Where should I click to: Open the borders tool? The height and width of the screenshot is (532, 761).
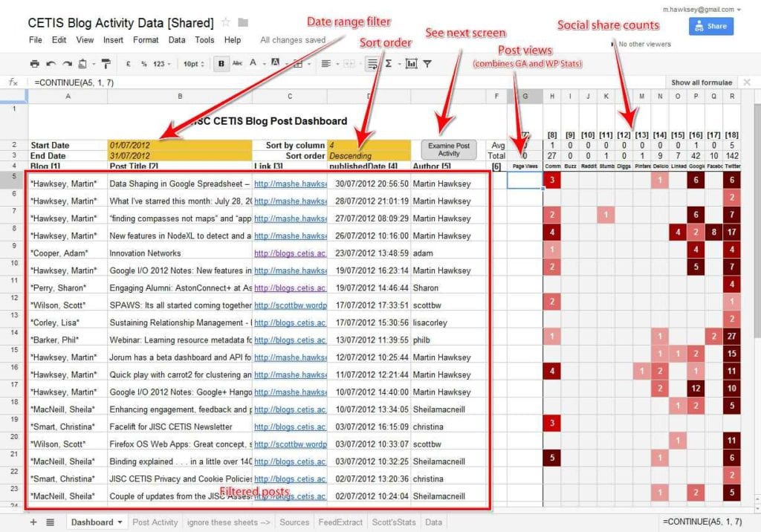coord(298,64)
